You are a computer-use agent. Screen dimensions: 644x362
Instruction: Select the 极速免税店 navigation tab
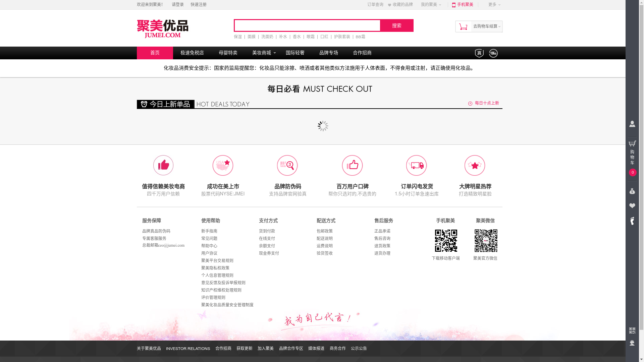coord(192,53)
